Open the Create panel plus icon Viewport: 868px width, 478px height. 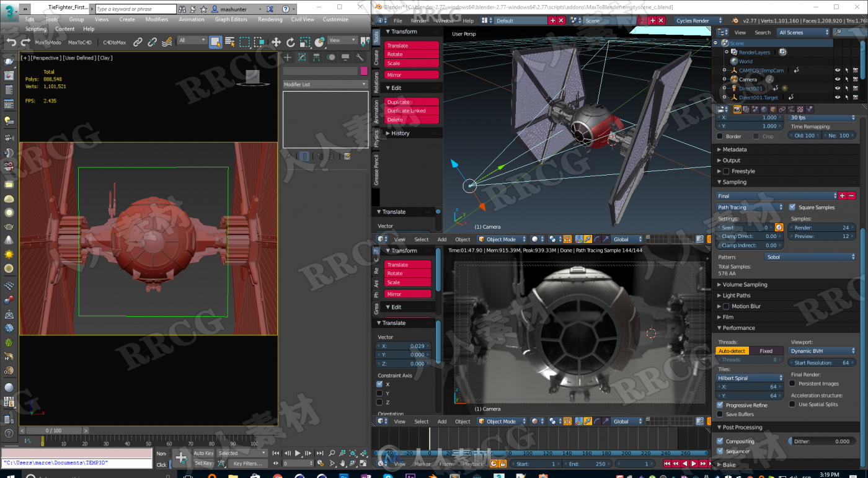coord(288,58)
